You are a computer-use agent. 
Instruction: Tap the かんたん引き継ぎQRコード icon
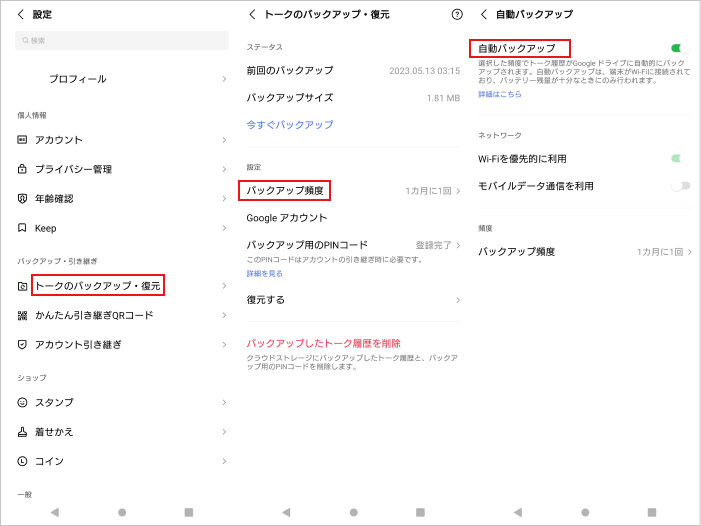click(x=22, y=315)
